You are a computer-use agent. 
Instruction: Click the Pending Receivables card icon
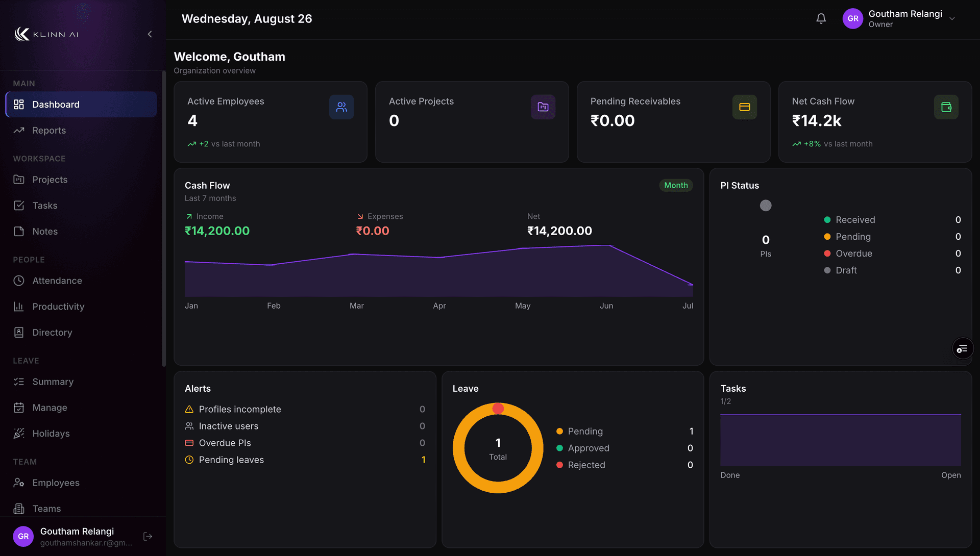click(745, 107)
